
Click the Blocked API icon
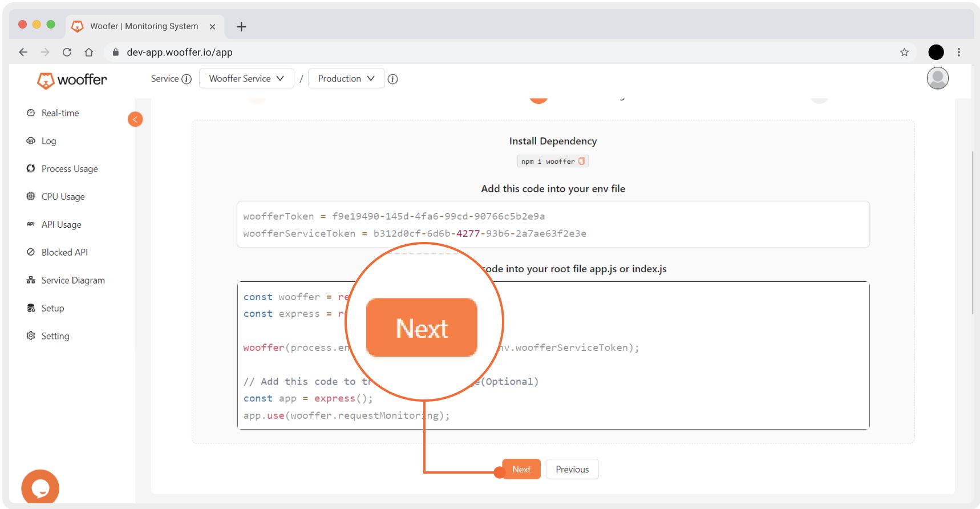tap(31, 252)
